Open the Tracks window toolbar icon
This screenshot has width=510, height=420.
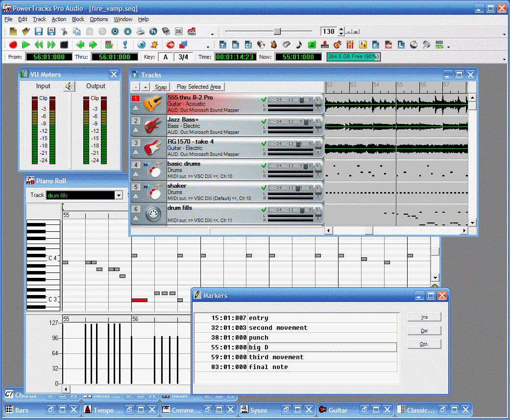pyautogui.click(x=223, y=45)
